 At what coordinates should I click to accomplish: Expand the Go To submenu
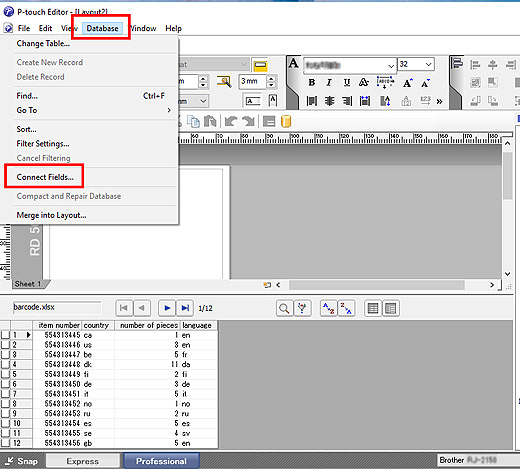(94, 110)
